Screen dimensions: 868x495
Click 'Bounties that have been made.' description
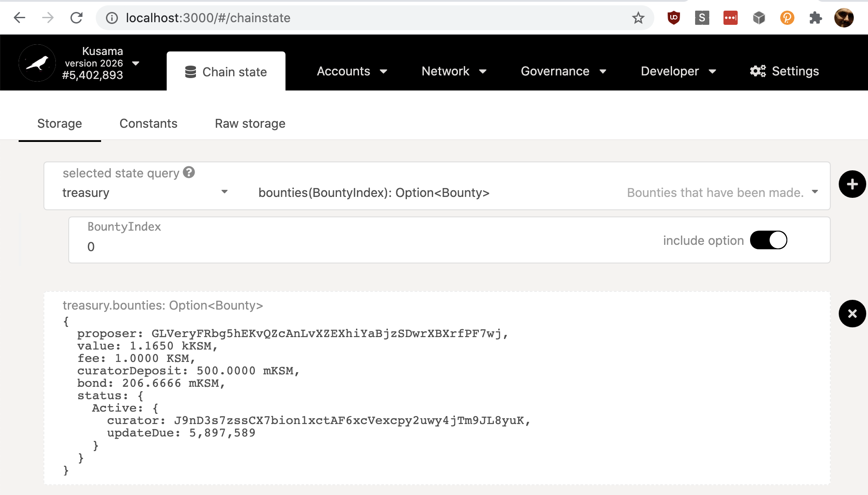(x=715, y=192)
